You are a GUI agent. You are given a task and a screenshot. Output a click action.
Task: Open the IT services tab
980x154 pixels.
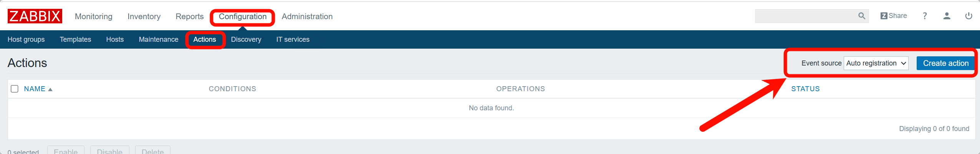click(293, 39)
